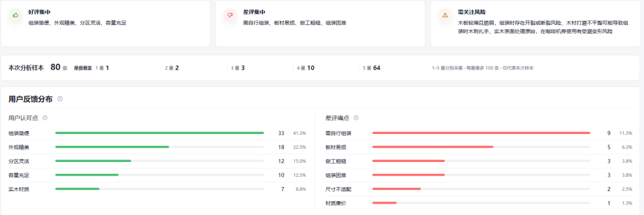The width and height of the screenshot is (644, 215).
Task: Click the count 18 in 外观精美 row
Action: coord(281,147)
